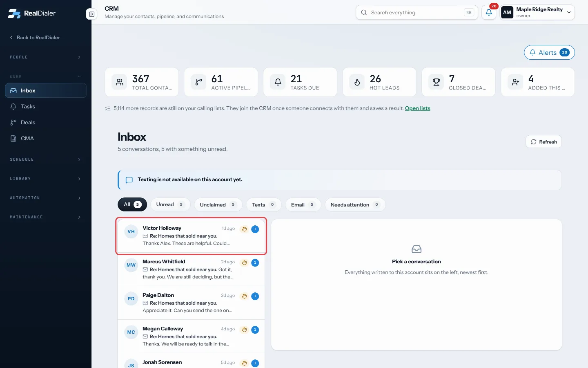This screenshot has width=588, height=368.
Task: Open Deals in the sidebar
Action: tap(46, 122)
